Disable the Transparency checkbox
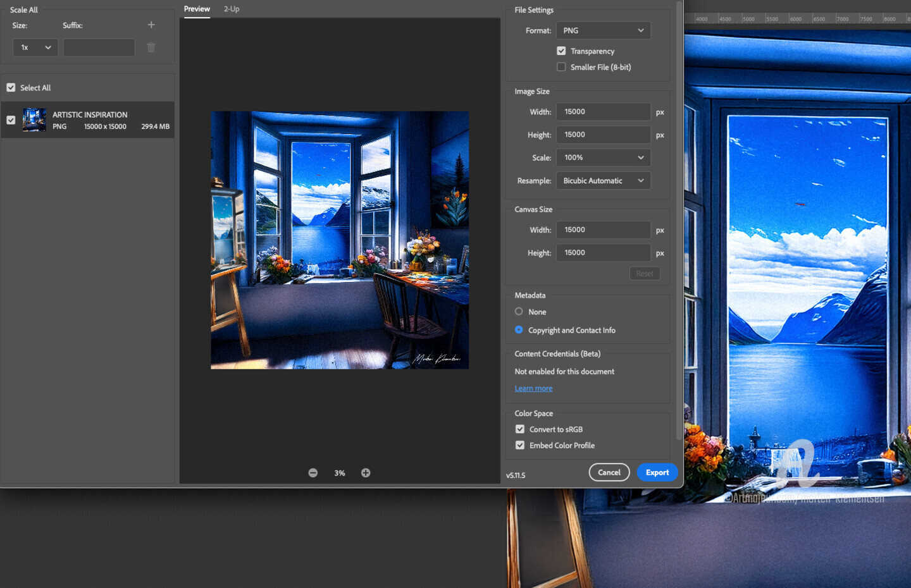The height and width of the screenshot is (588, 911). pos(561,51)
